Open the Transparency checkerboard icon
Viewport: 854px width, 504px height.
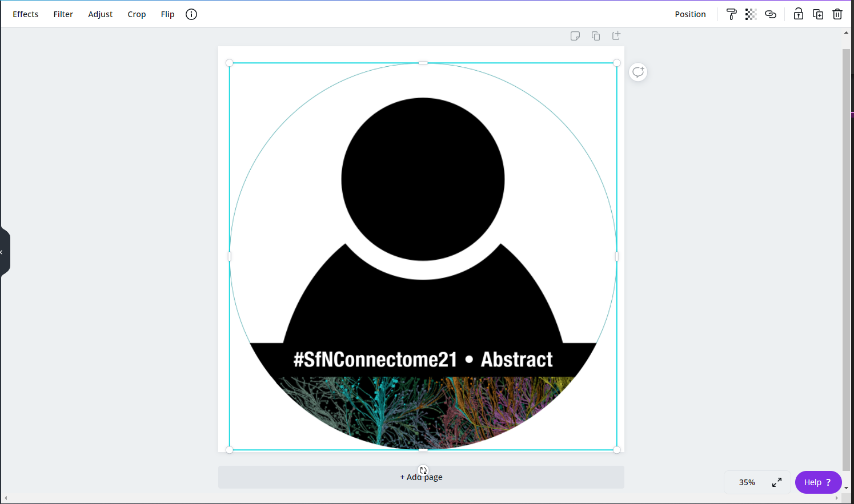tap(751, 14)
